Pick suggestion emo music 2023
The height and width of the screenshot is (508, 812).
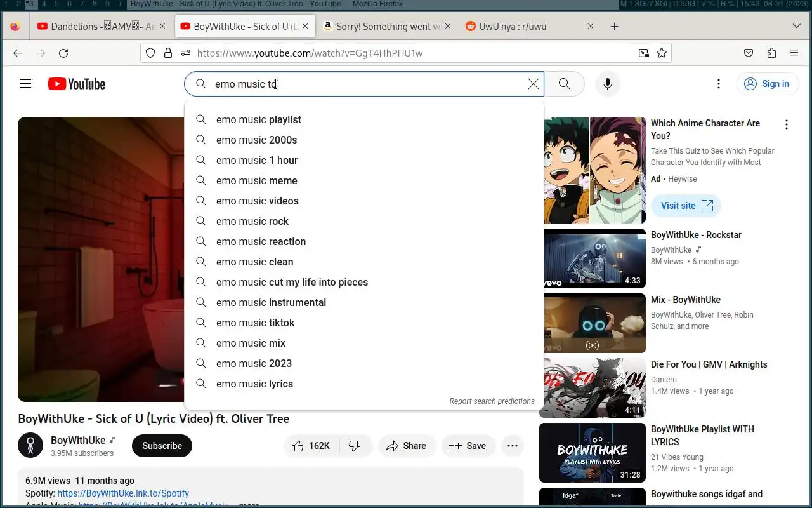(364, 363)
